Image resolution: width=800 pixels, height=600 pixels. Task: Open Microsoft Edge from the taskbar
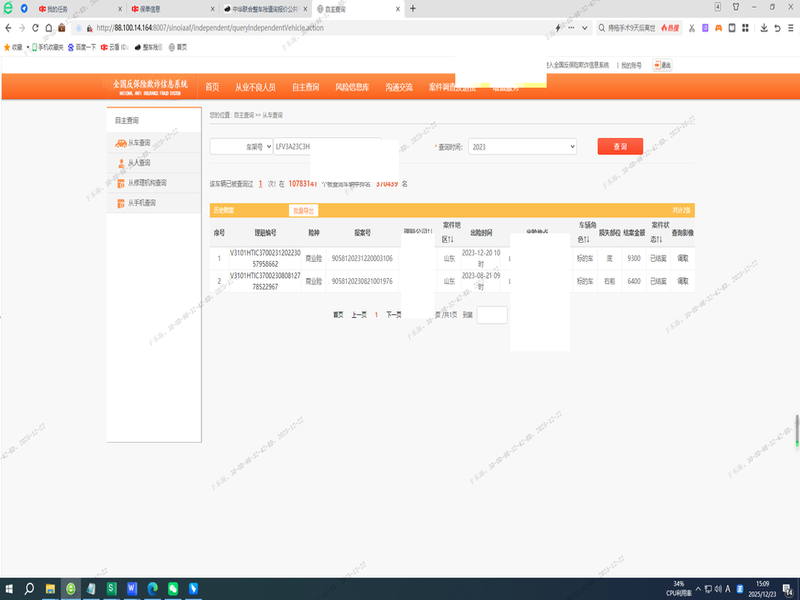point(153,588)
